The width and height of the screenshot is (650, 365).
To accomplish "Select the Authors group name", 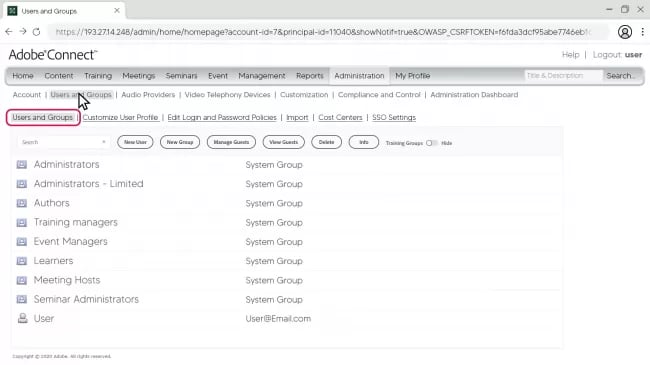I will pyautogui.click(x=51, y=203).
